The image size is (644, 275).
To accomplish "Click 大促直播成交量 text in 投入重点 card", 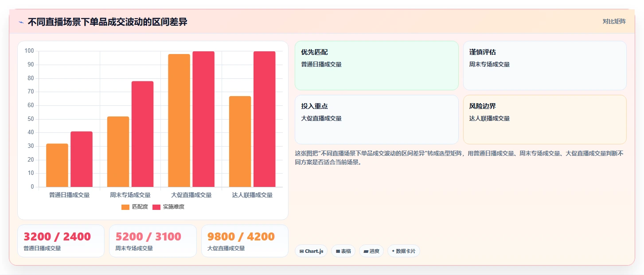I will click(x=321, y=118).
